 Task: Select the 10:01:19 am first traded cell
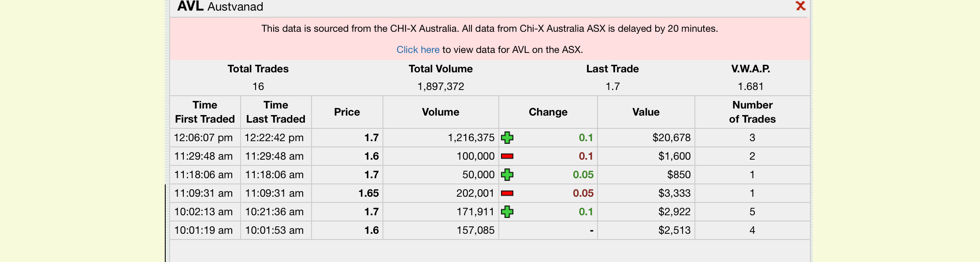205,230
